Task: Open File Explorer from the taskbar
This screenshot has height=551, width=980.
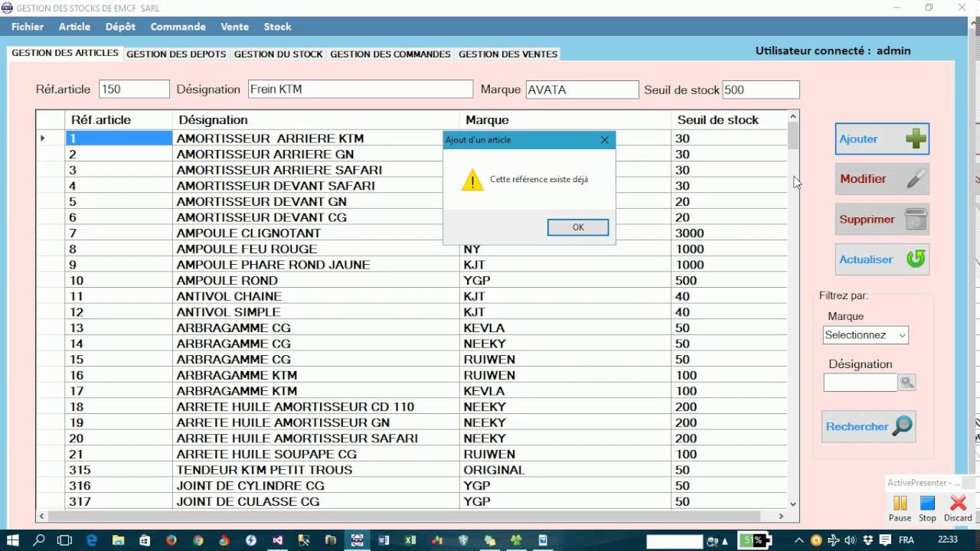Action: pyautogui.click(x=119, y=540)
